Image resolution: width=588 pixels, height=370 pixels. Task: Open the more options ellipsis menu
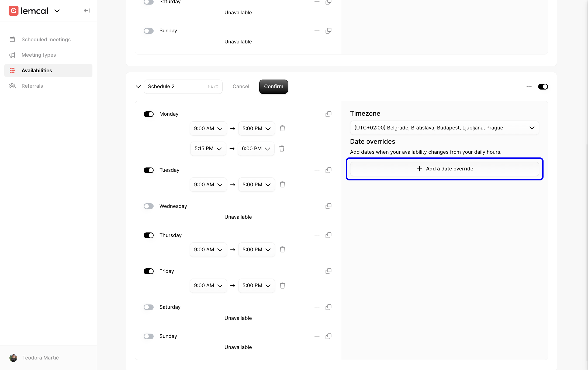pyautogui.click(x=529, y=87)
